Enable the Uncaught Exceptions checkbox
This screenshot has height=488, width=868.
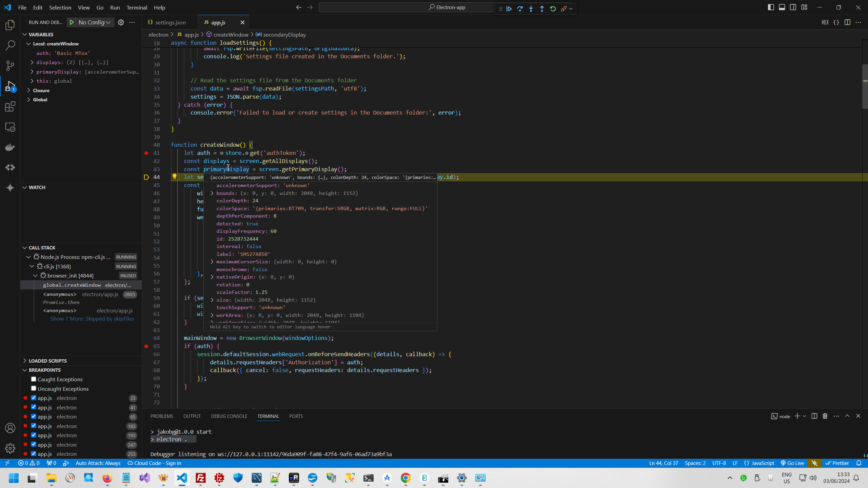[x=34, y=388]
